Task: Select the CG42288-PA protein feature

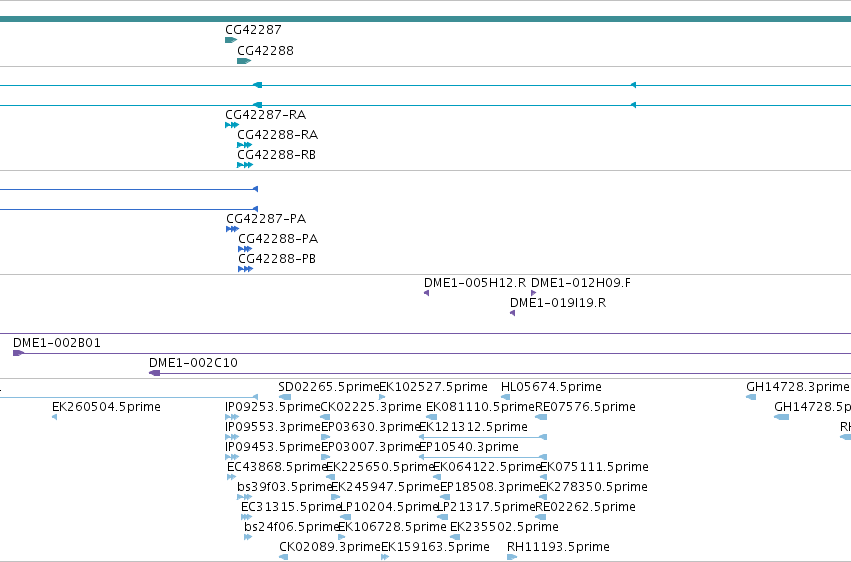Action: click(x=245, y=249)
